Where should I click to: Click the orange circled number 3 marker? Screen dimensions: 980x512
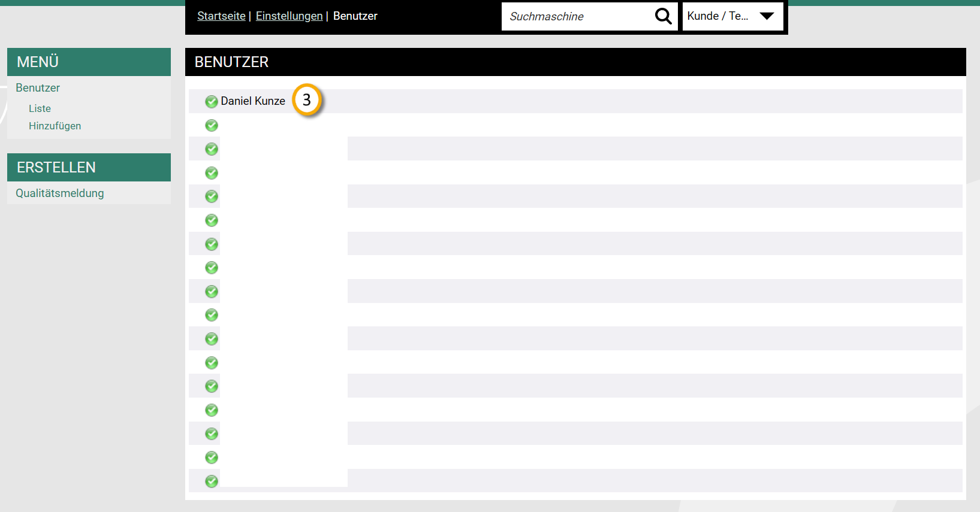[307, 100]
